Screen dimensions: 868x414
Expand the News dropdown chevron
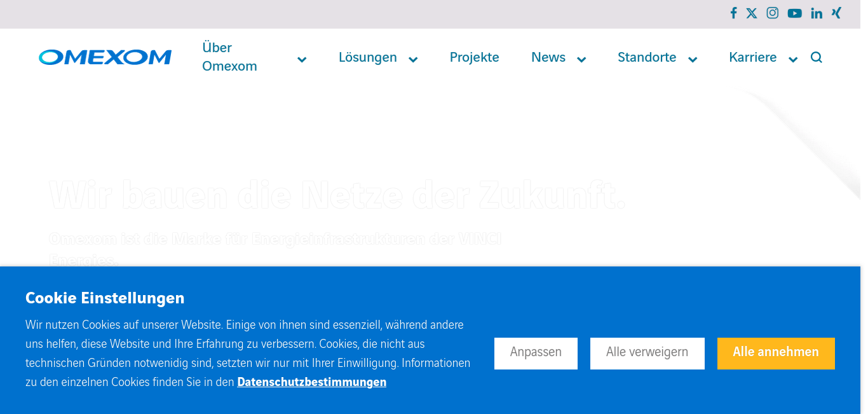[581, 60]
